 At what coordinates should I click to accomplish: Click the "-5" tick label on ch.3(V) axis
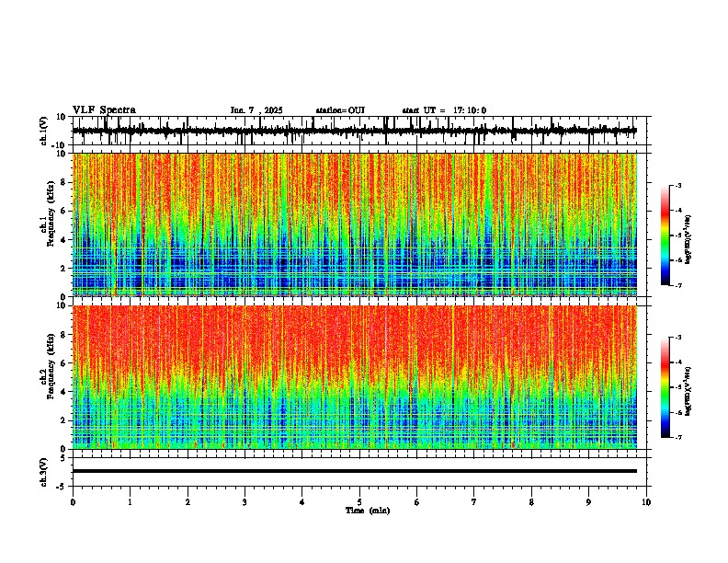pyautogui.click(x=63, y=486)
